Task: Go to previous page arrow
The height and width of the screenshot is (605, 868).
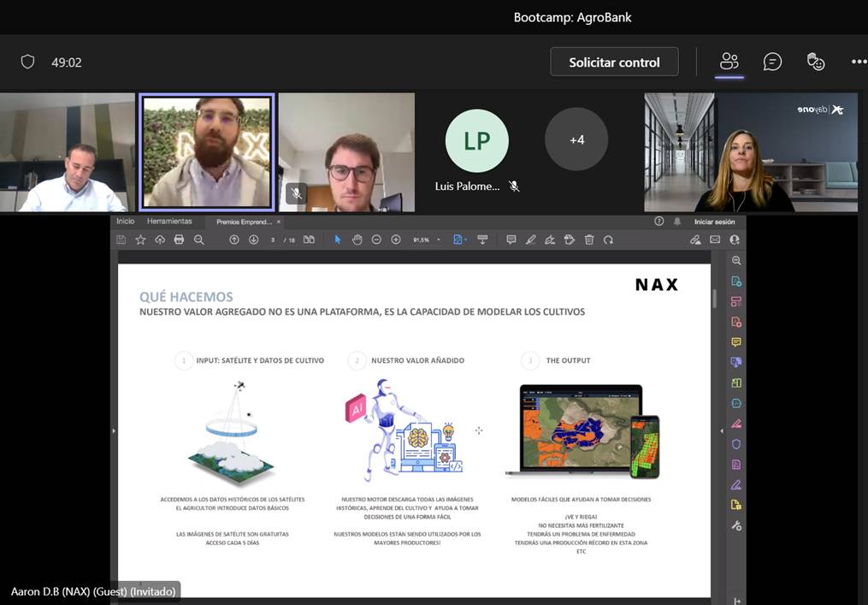Action: pos(234,240)
